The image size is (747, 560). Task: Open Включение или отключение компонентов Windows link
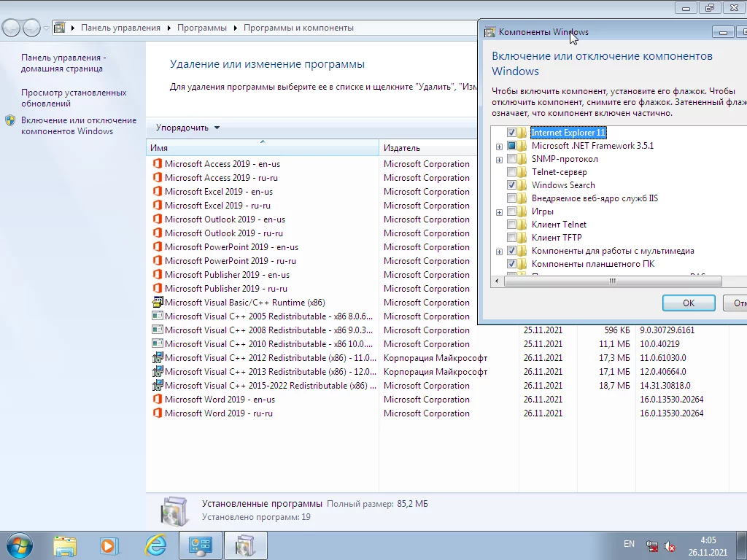79,125
